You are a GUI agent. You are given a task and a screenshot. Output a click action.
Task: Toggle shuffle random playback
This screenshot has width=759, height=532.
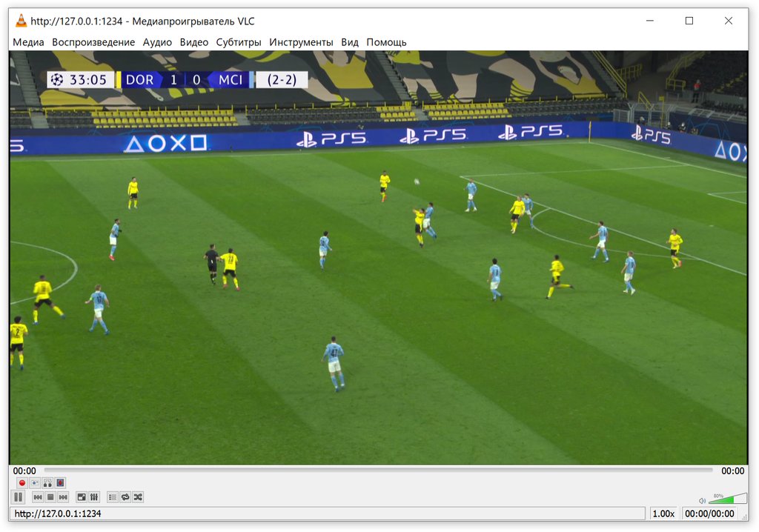click(138, 497)
